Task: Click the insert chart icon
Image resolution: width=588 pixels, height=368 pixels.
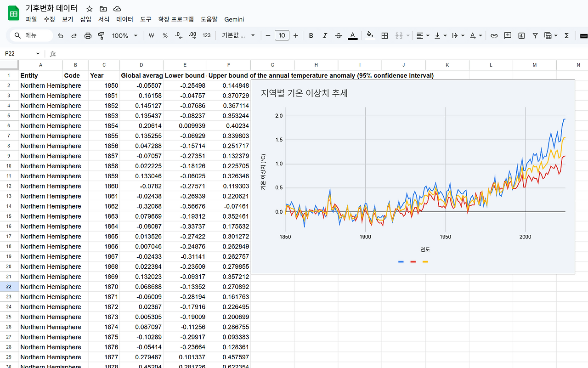Action: [x=521, y=35]
